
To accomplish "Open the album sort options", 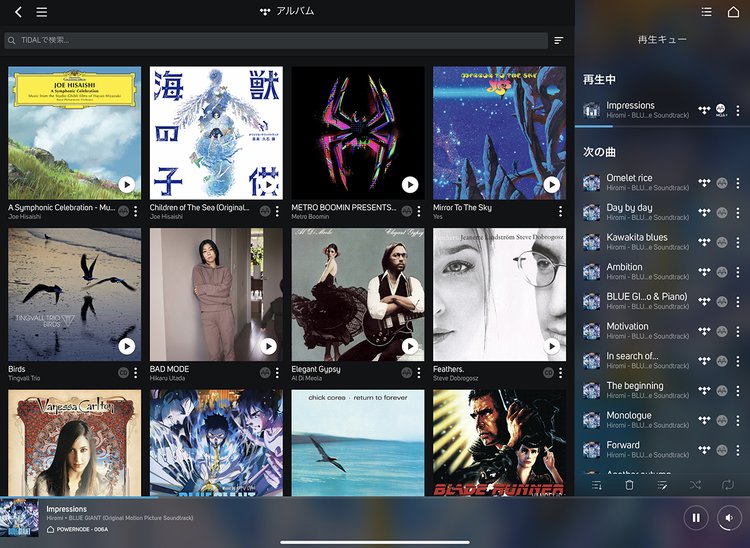I will pyautogui.click(x=559, y=41).
